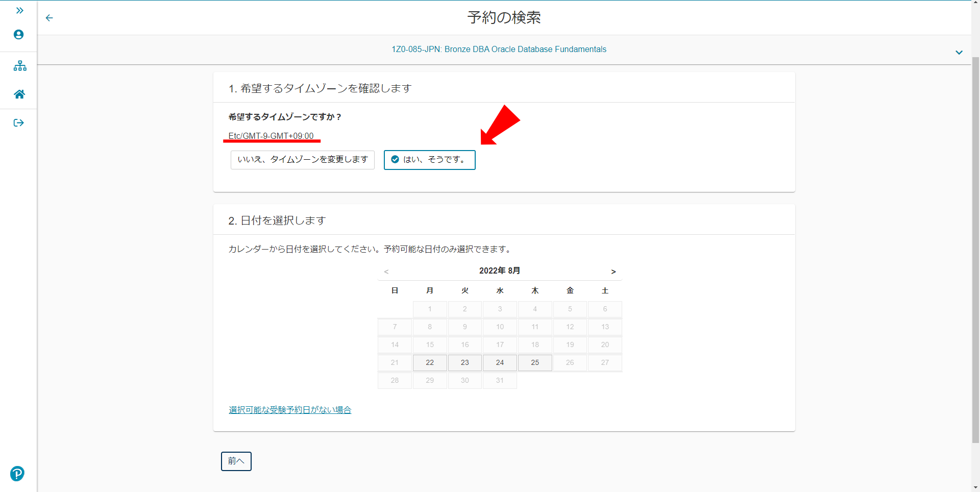Select August 23 on the calendar
Screen dimensions: 980x492
pyautogui.click(x=465, y=363)
